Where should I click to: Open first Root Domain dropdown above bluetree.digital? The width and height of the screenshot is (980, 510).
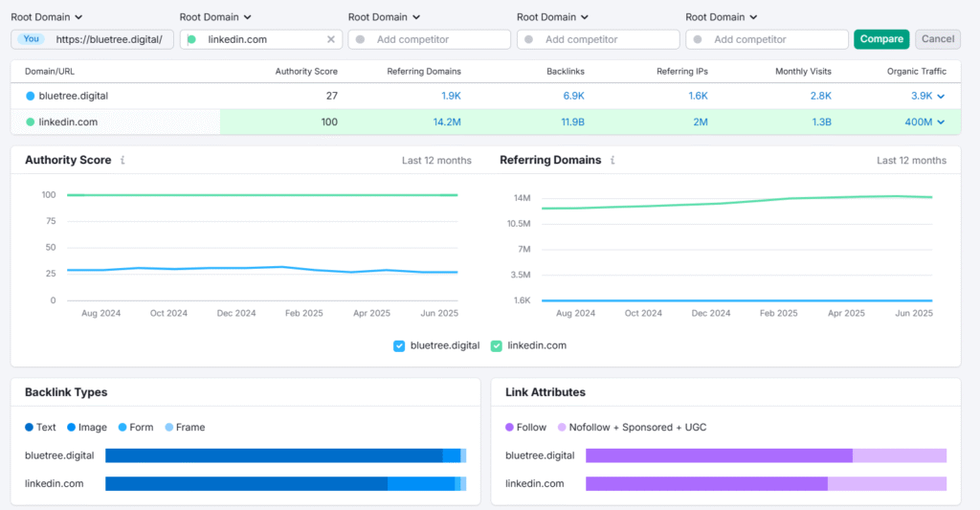(46, 17)
